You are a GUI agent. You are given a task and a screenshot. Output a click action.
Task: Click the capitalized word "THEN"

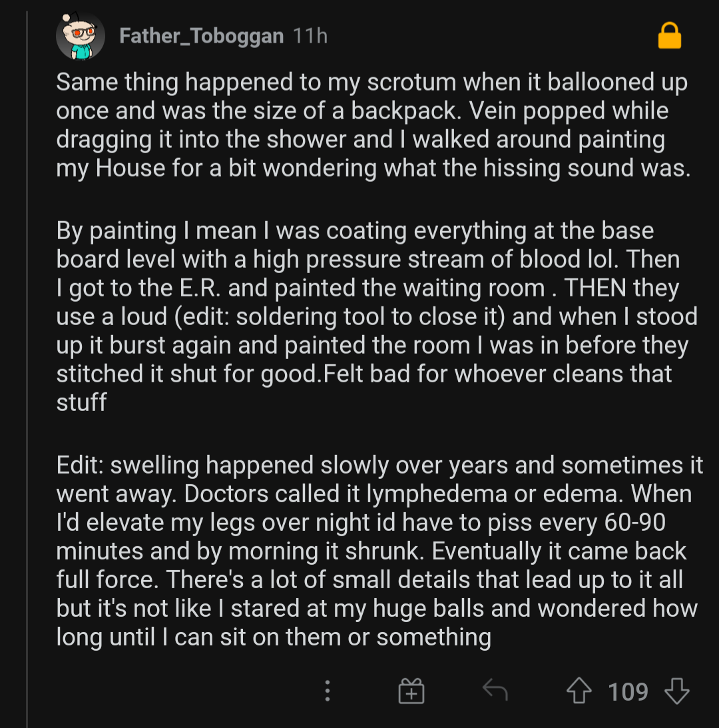coord(596,288)
